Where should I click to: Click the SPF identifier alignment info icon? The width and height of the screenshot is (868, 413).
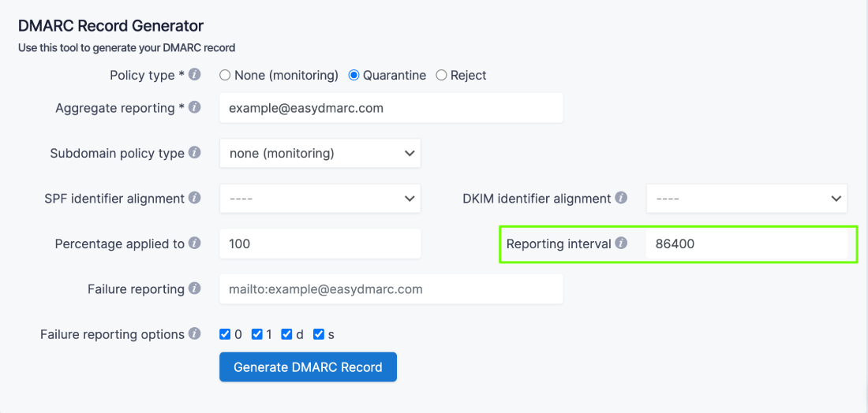194,198
